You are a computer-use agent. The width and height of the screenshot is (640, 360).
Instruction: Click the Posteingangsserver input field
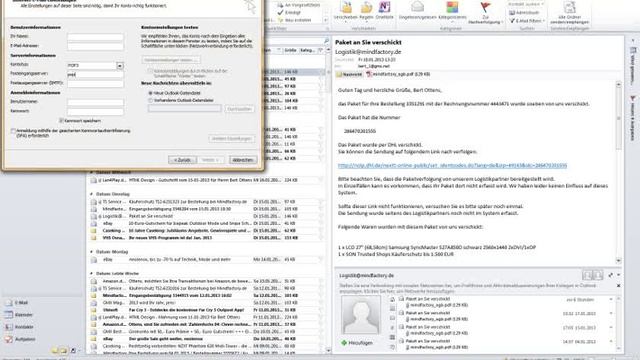pyautogui.click(x=96, y=74)
